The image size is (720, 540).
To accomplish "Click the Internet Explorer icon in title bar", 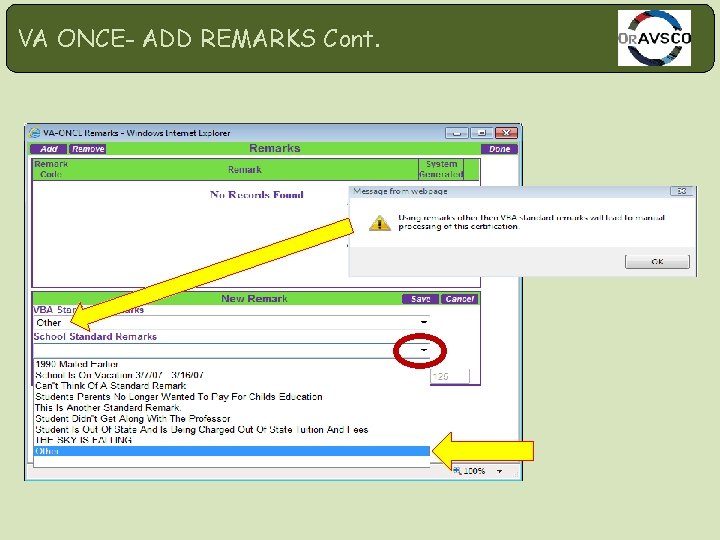I will pyautogui.click(x=34, y=133).
